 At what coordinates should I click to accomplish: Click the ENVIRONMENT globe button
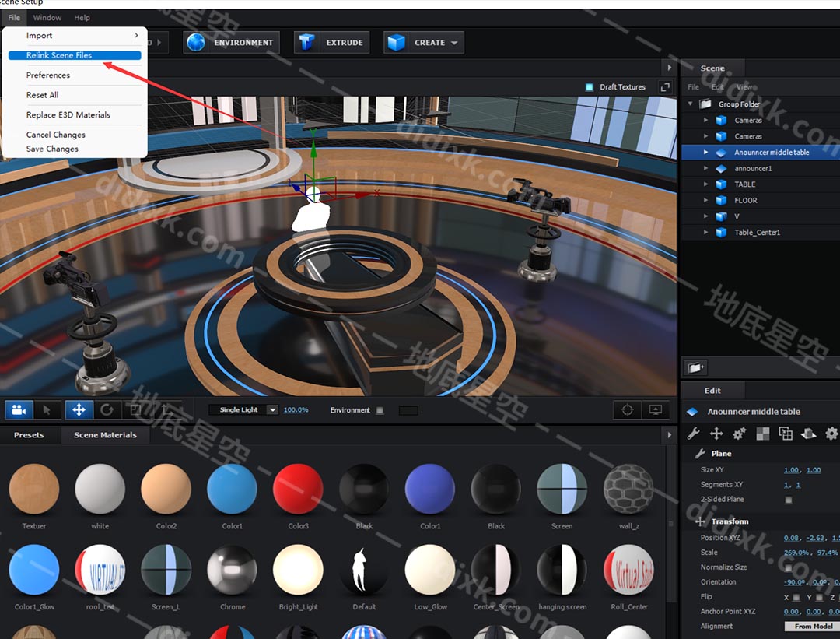pos(232,42)
